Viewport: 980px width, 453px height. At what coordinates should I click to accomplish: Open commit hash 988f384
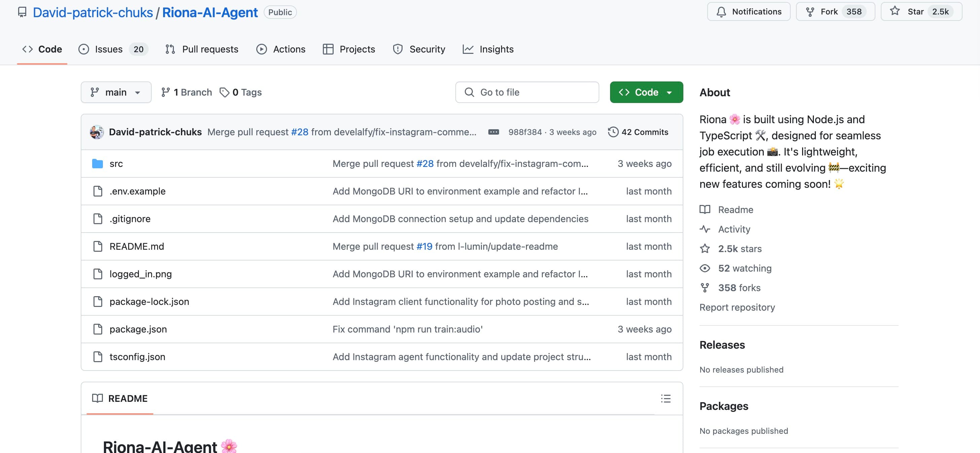525,132
